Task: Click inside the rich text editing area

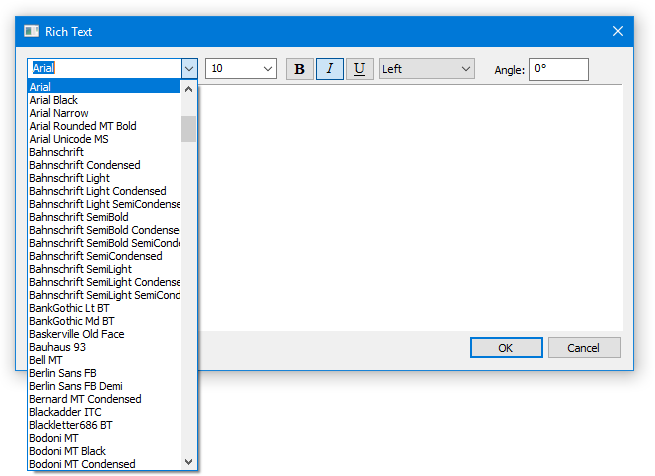Action: point(410,208)
